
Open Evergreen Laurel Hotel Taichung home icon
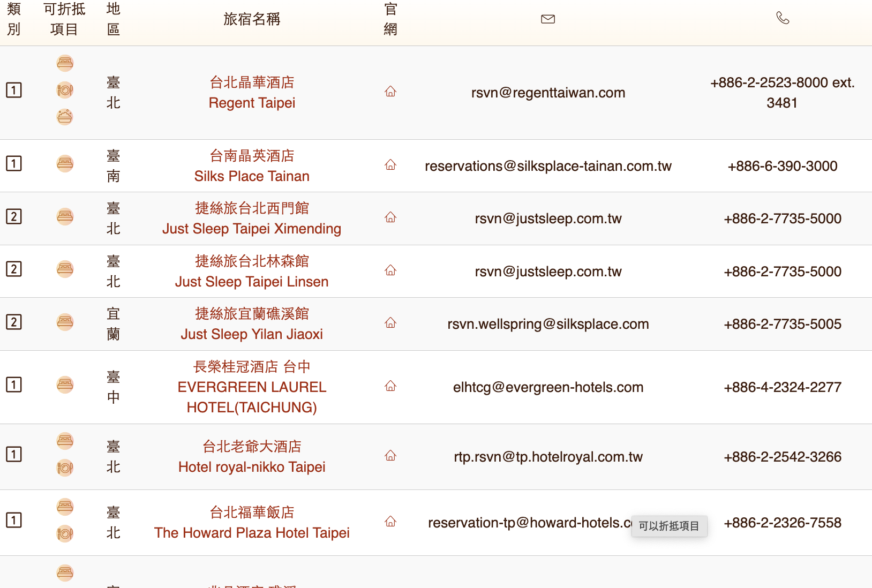click(x=390, y=386)
